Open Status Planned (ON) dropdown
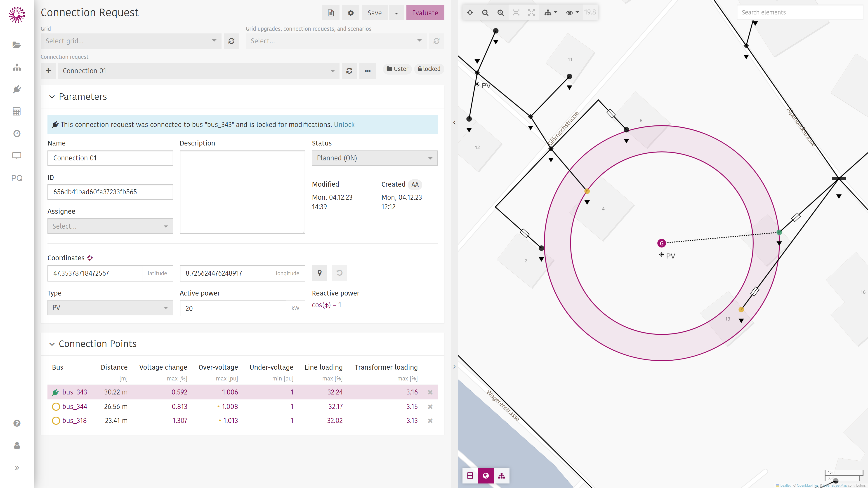868x488 pixels. 375,158
